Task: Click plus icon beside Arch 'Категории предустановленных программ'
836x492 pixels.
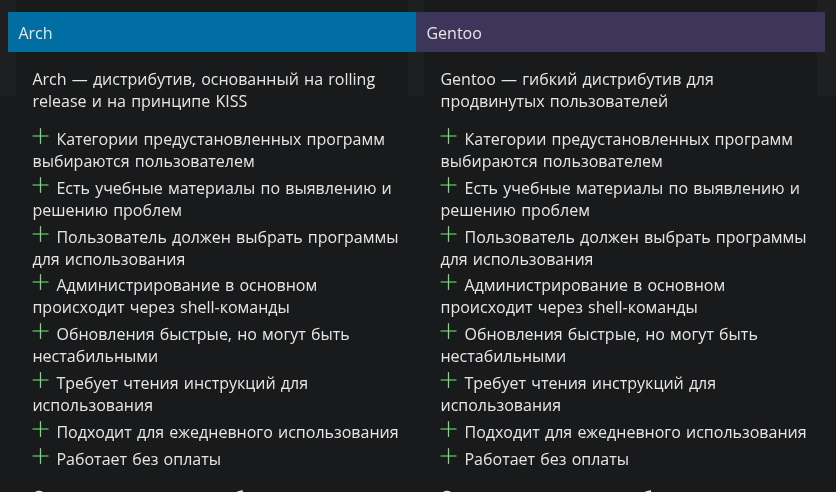Action: point(40,137)
